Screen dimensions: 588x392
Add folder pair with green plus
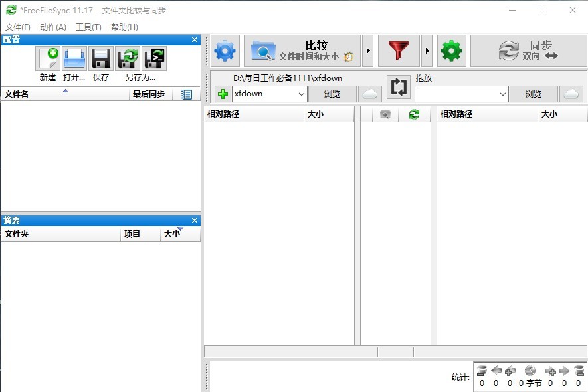click(x=223, y=94)
